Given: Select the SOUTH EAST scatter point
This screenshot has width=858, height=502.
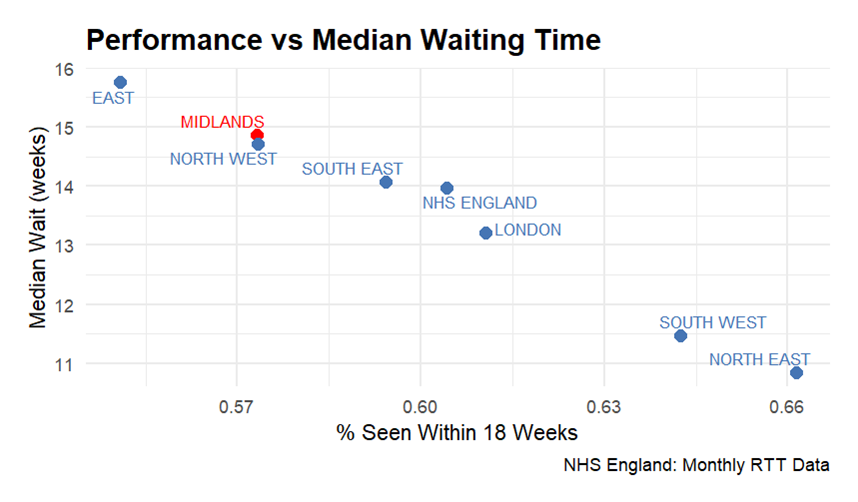Looking at the screenshot, I should tap(386, 182).
